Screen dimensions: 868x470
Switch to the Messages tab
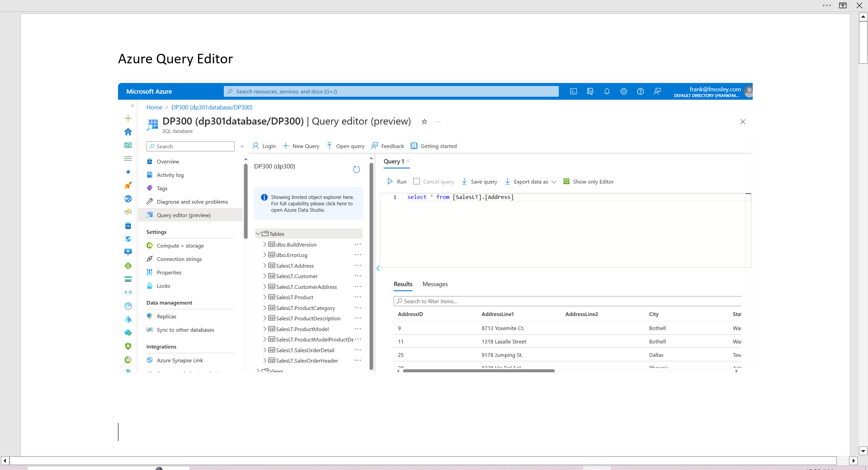435,284
